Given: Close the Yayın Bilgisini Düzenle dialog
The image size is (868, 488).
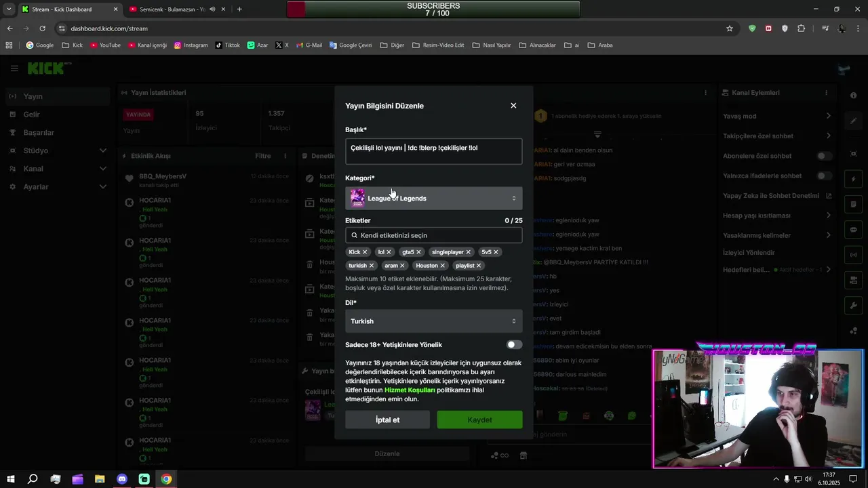Looking at the screenshot, I should point(513,106).
